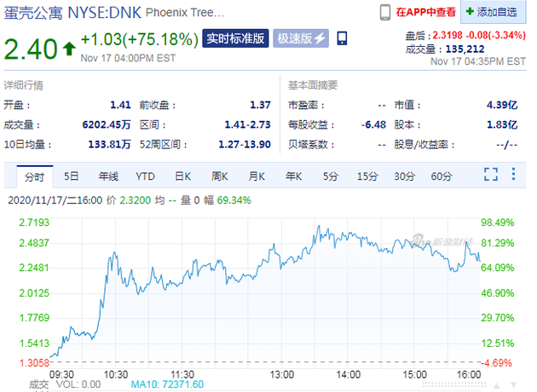Click the 添加自选 button
Viewport: 537px width, 392px height.
(493, 12)
